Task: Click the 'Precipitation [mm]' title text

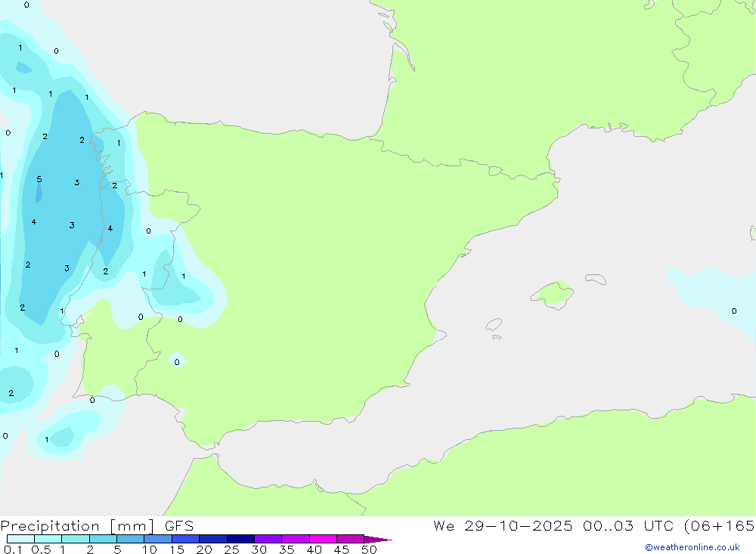Action: [x=78, y=526]
